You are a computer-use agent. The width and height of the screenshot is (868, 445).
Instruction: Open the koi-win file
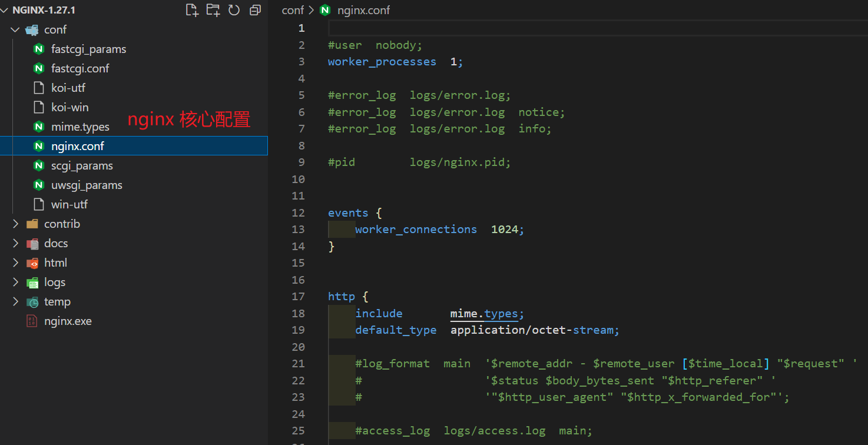(69, 107)
